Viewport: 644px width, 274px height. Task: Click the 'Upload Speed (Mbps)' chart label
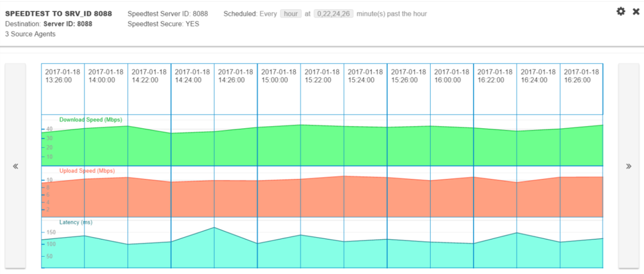[x=87, y=170]
